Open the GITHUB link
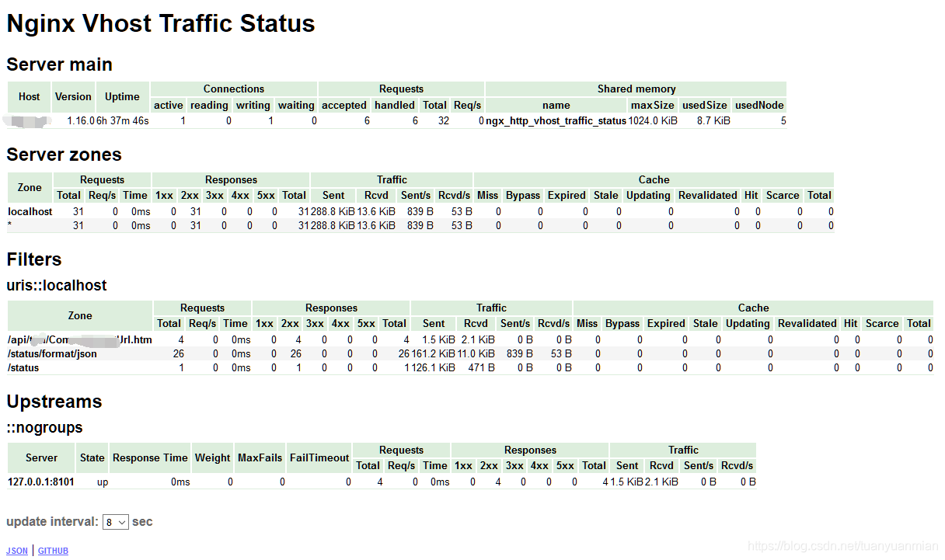Screen dimensions: 945x560 pos(53,551)
